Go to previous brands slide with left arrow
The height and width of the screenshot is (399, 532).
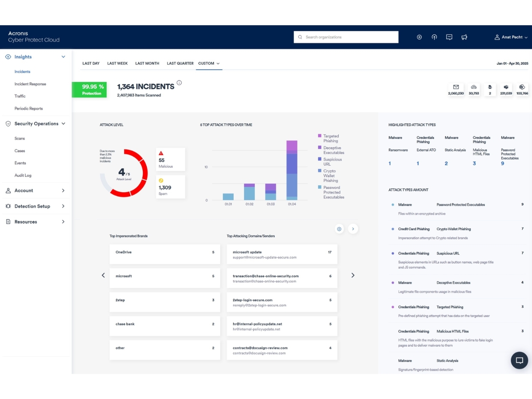click(x=103, y=275)
